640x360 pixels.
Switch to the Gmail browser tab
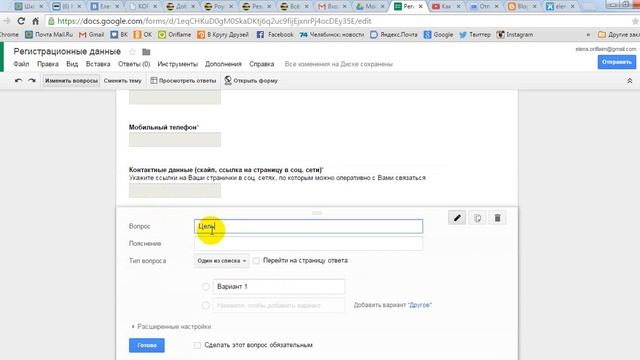point(332,6)
